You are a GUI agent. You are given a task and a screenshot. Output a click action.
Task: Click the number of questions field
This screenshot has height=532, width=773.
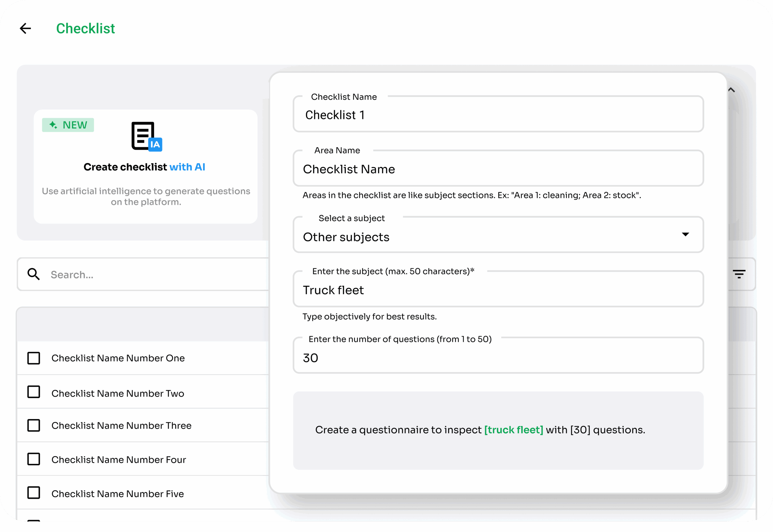498,358
